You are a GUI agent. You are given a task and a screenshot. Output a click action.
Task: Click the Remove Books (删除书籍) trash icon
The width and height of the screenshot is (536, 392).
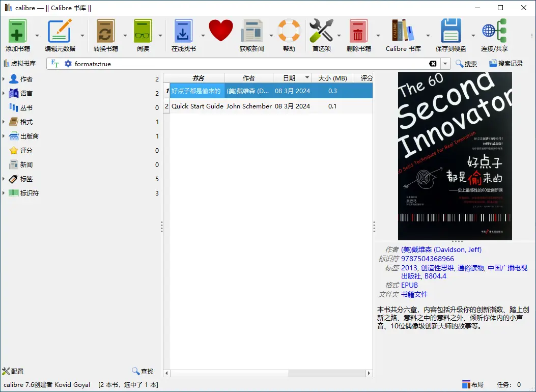[x=358, y=32]
